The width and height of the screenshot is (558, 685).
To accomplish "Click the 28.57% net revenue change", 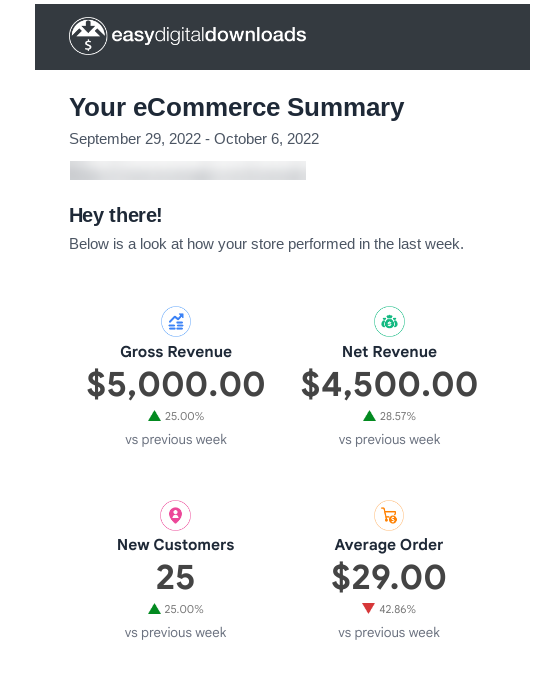I will pos(398,416).
